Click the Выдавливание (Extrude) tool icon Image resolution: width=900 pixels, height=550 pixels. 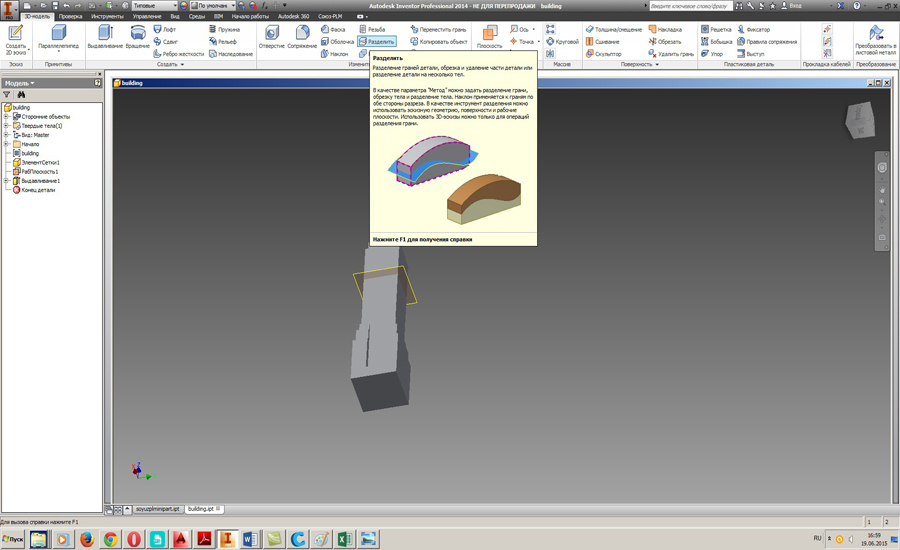coord(105,35)
